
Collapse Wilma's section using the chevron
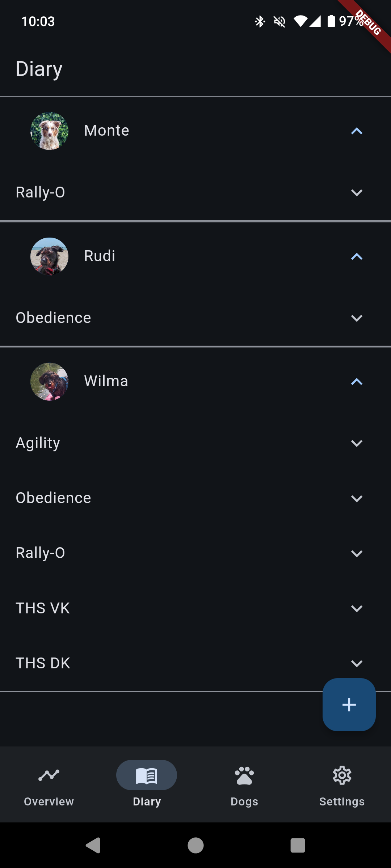click(357, 382)
